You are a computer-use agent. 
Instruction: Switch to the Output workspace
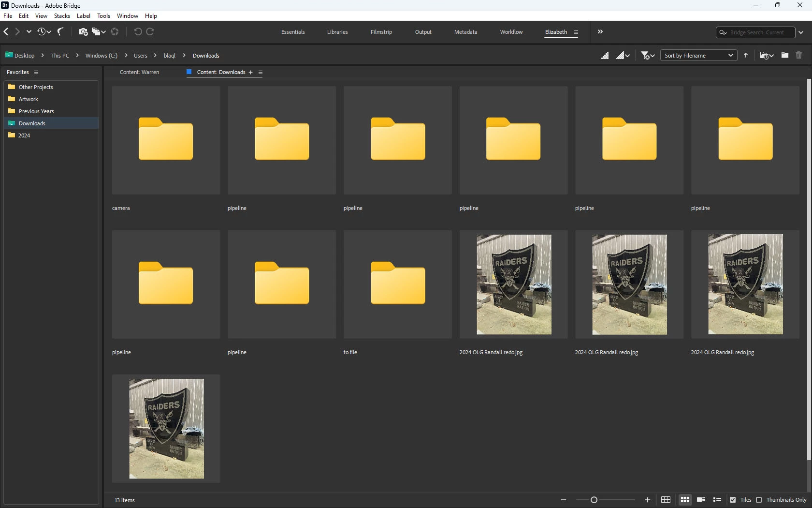[423, 32]
